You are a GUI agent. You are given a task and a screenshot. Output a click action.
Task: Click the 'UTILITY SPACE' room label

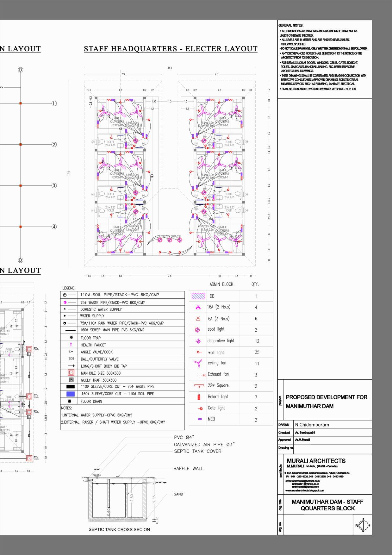[x=170, y=236]
